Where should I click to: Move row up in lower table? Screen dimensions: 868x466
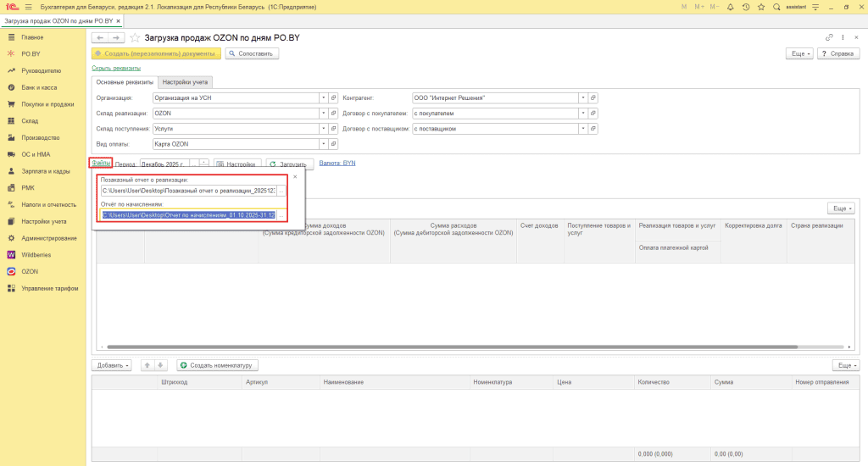click(147, 365)
